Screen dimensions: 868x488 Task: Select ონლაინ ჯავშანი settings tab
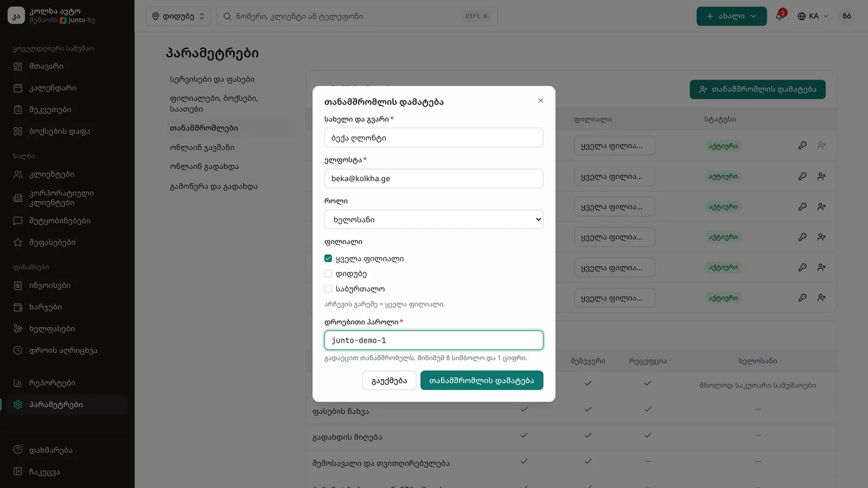point(202,147)
